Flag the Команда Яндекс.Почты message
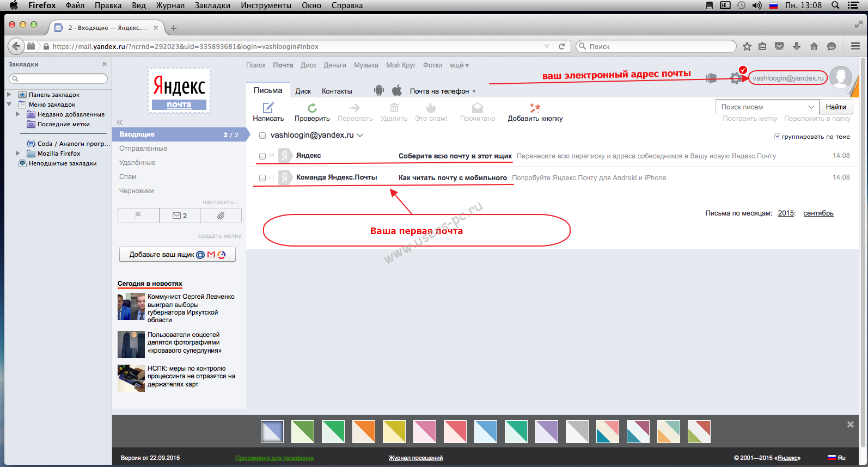Screen dimensions: 868x467 pyautogui.click(x=272, y=177)
